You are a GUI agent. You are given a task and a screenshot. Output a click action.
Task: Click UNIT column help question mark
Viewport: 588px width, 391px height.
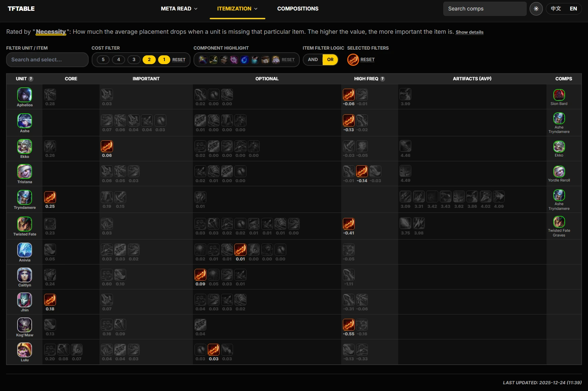(x=31, y=79)
